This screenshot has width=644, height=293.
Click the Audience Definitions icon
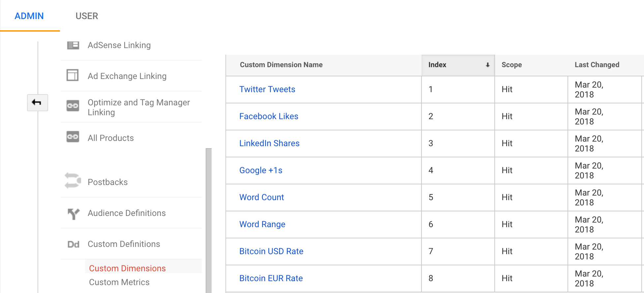pyautogui.click(x=73, y=214)
